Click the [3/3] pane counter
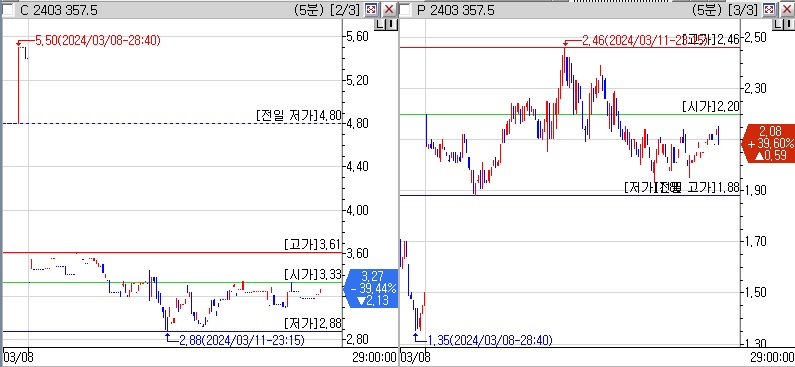The width and height of the screenshot is (795, 367). pyautogui.click(x=743, y=10)
